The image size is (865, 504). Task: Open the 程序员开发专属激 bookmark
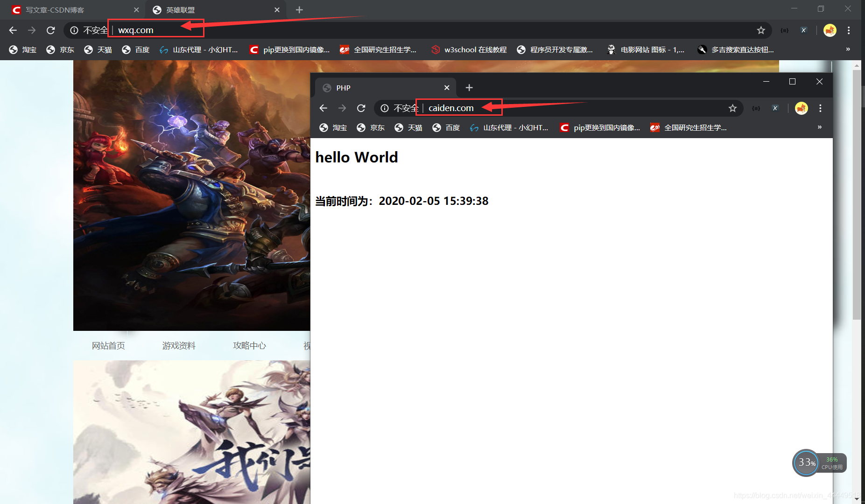555,50
